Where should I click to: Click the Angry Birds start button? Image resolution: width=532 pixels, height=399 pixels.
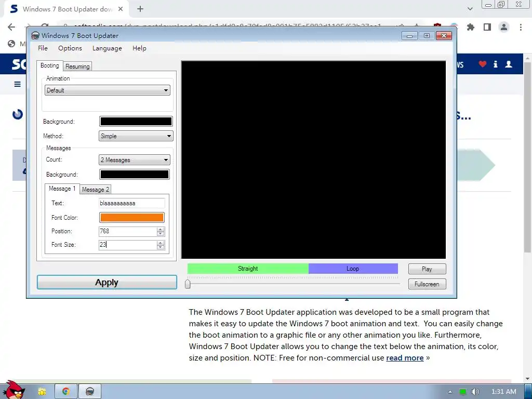coord(14,390)
